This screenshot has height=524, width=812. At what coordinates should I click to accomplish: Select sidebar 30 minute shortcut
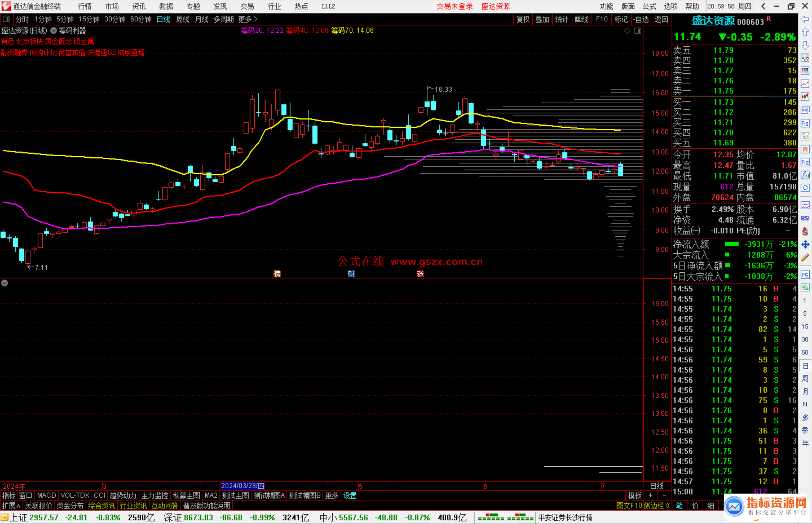tap(805, 340)
